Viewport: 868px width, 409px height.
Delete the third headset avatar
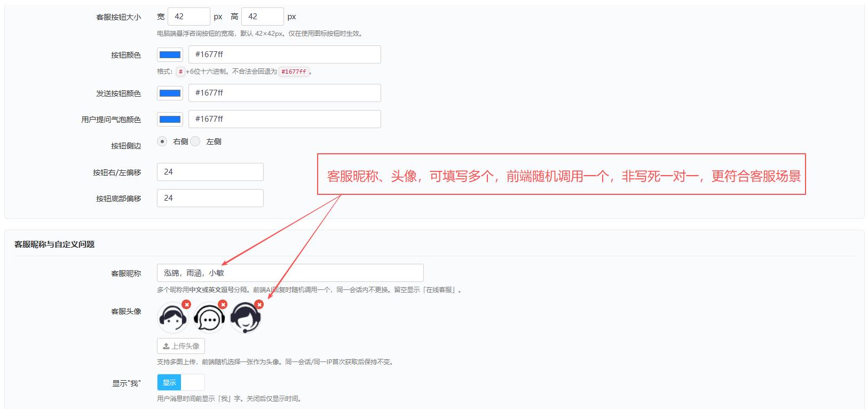coord(259,304)
